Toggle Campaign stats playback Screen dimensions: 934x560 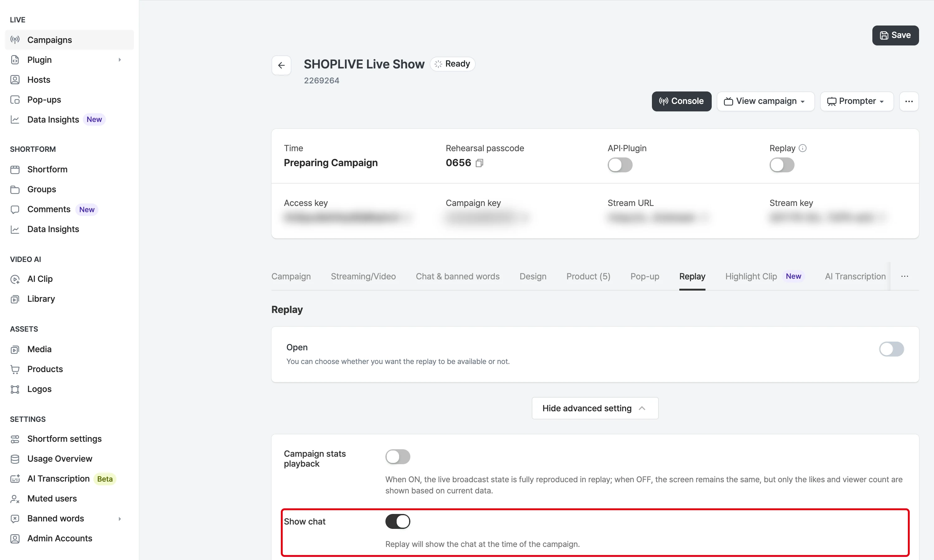click(x=398, y=457)
